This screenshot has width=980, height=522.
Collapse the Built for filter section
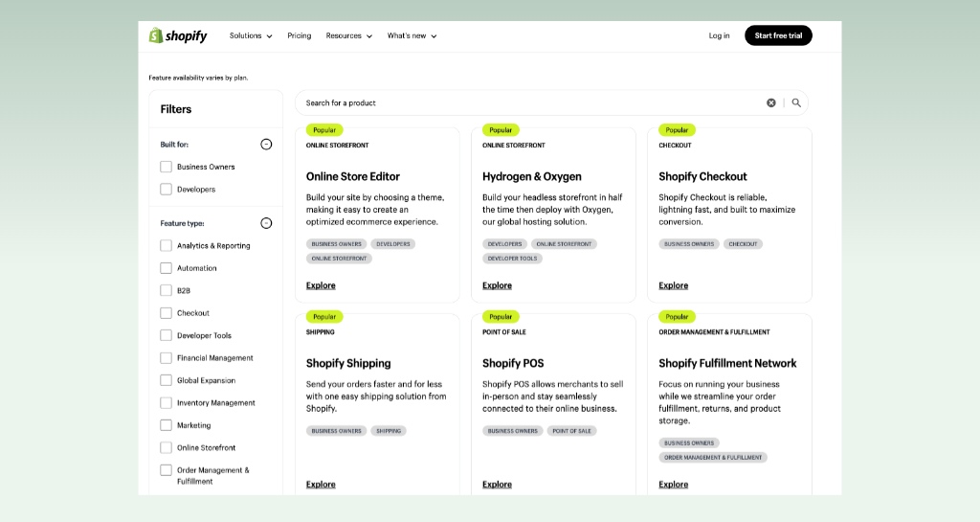coord(266,145)
